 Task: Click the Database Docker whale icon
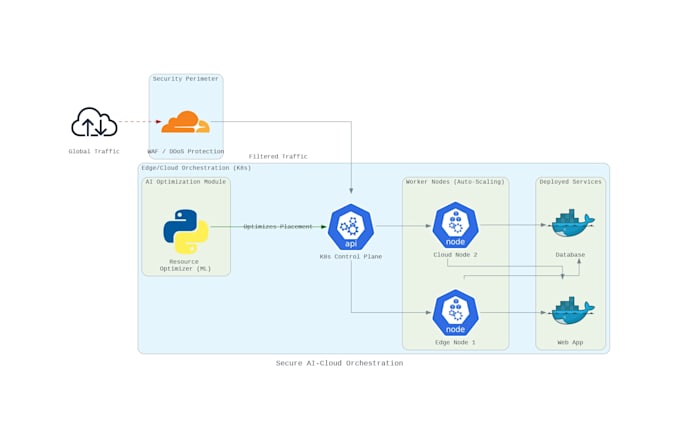[572, 223]
